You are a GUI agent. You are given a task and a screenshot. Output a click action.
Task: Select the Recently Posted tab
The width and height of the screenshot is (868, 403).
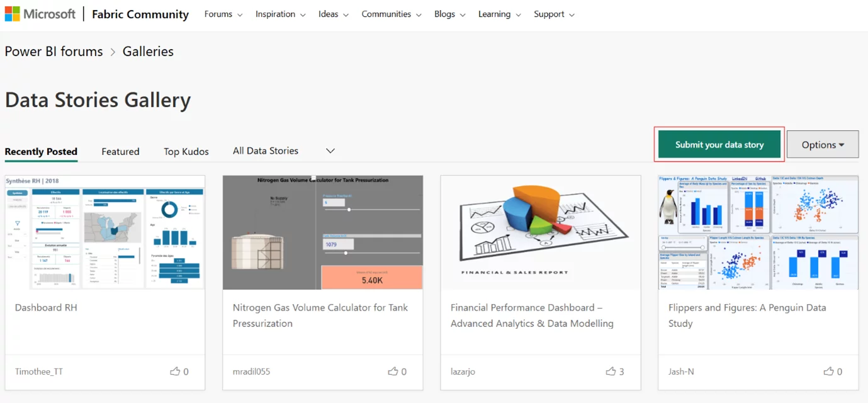tap(41, 152)
